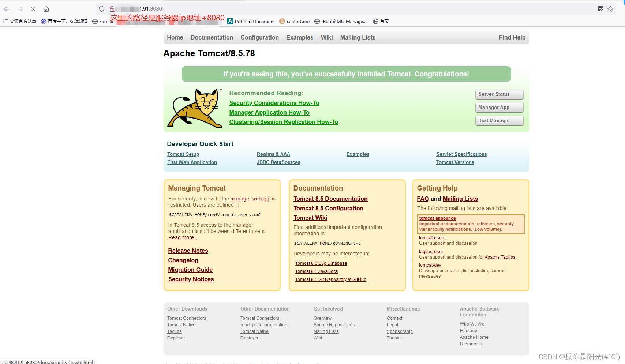Screen dimensions: 625x364
Task: Open the Source Repositories link
Action: tap(334, 325)
